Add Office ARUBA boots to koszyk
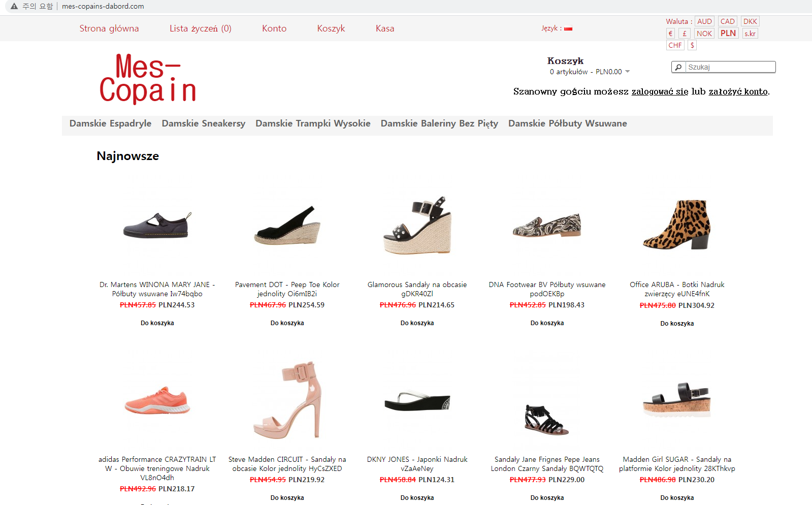The image size is (812, 505). tap(677, 324)
